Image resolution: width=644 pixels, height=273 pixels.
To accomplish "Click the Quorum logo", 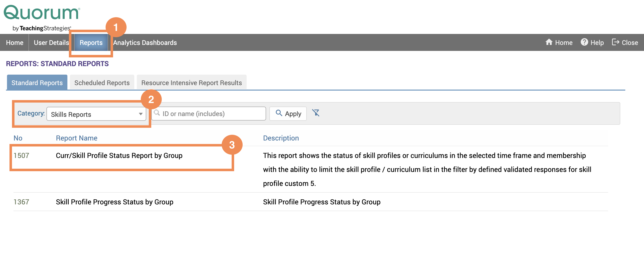I will click(x=41, y=12).
